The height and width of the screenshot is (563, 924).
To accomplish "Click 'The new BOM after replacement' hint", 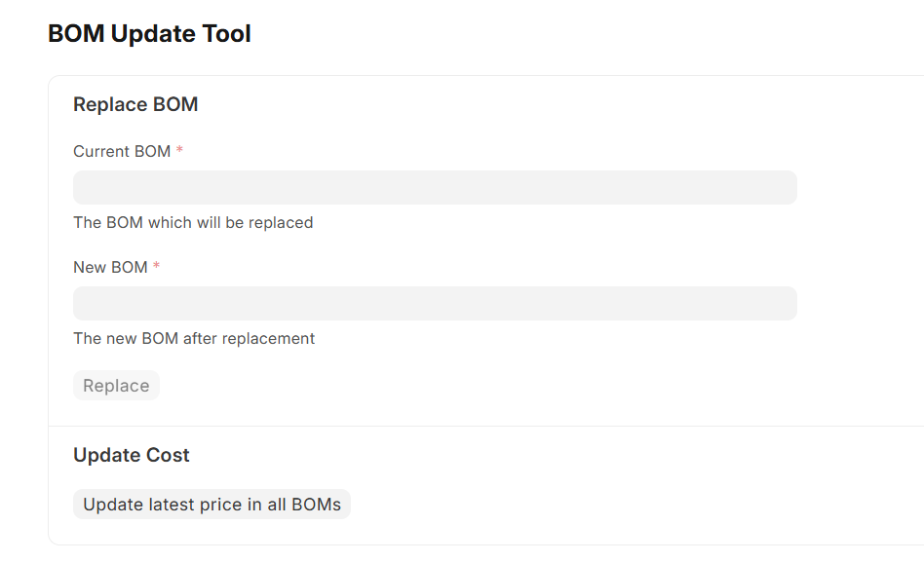I will pos(194,339).
